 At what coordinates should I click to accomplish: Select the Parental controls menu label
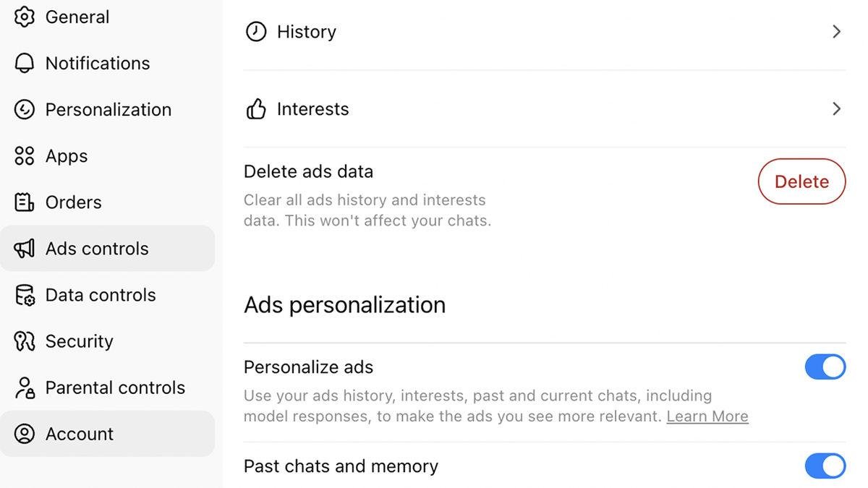115,388
